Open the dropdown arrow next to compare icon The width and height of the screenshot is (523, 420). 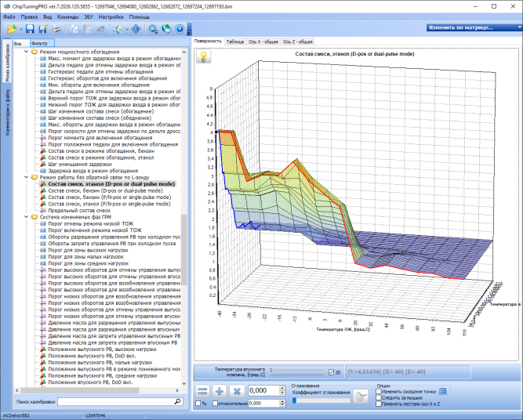click(126, 29)
